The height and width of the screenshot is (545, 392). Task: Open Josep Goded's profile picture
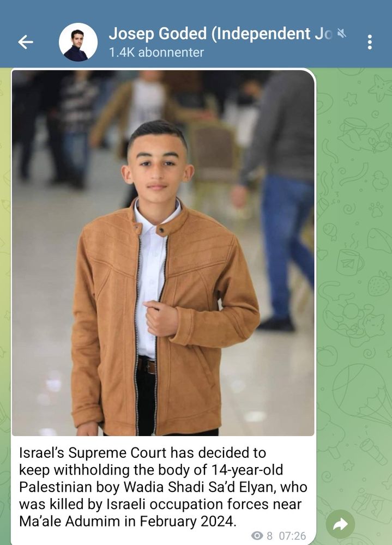[78, 42]
